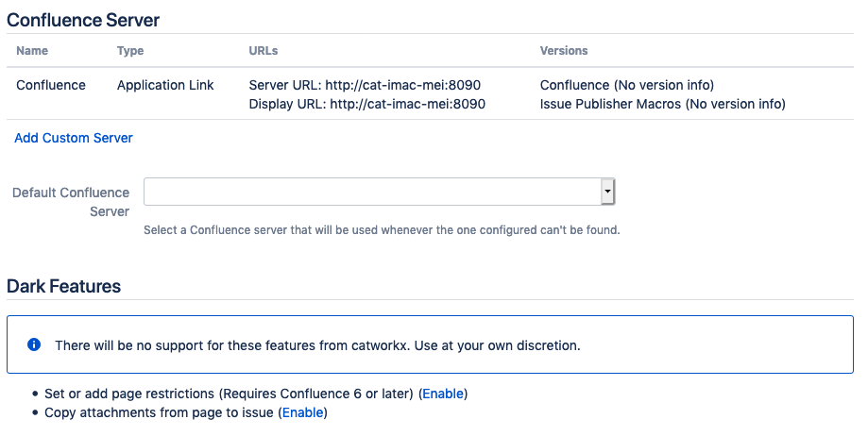
Task: Open the Default Confluence Server dropdown
Action: 379,192
